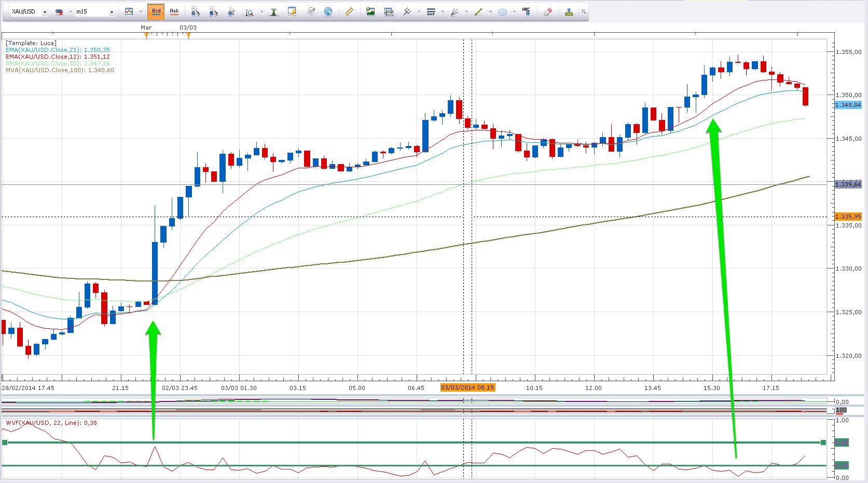The image size is (868, 483).
Task: Select the ABC text label tool
Action: [x=526, y=11]
